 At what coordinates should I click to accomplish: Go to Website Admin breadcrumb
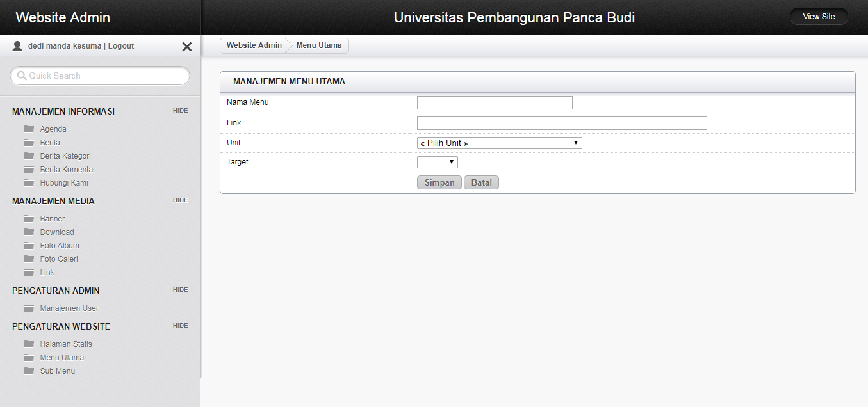point(254,45)
